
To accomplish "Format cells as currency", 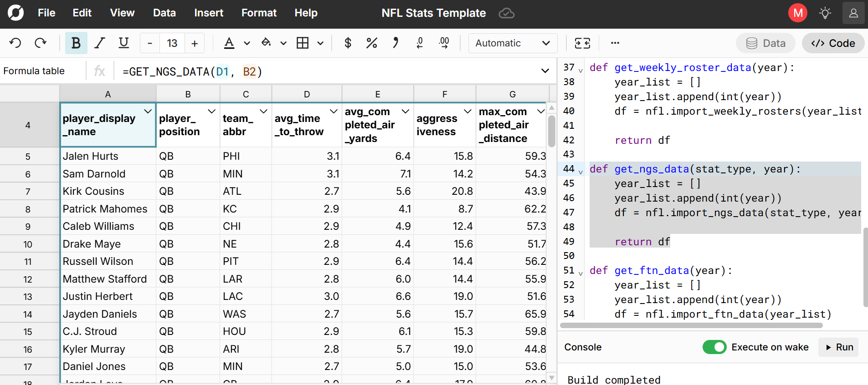I will point(348,43).
